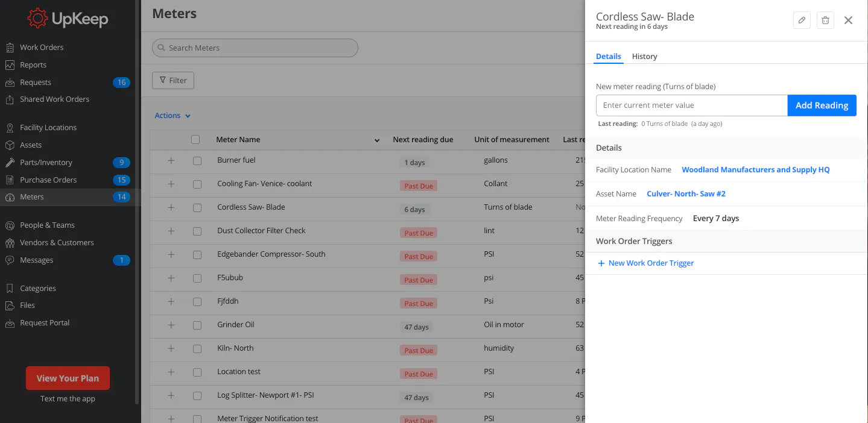Click the pencil edit icon for the meter

[x=802, y=20]
